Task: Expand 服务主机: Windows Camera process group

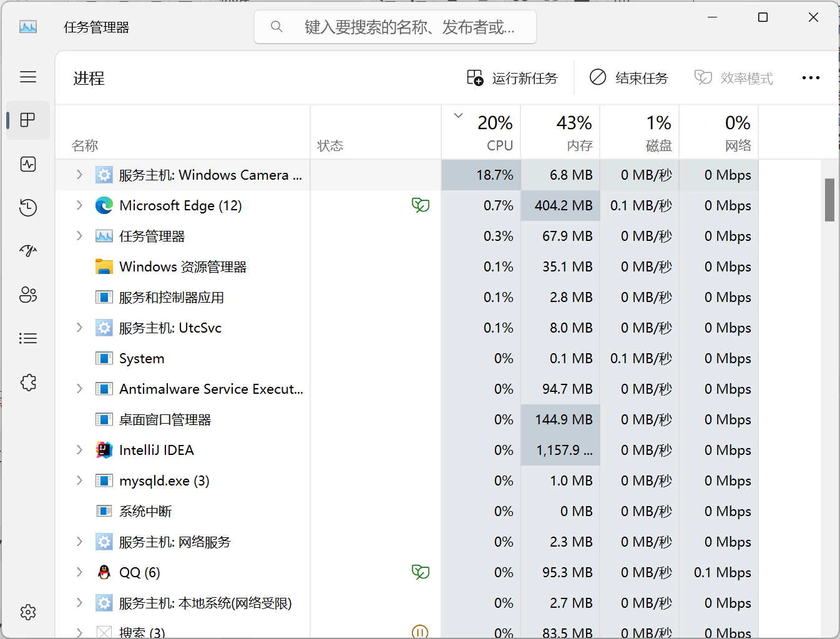Action: [x=79, y=175]
